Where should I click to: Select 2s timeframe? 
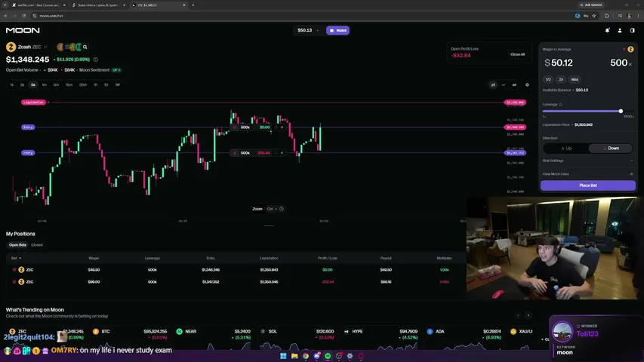[22, 85]
